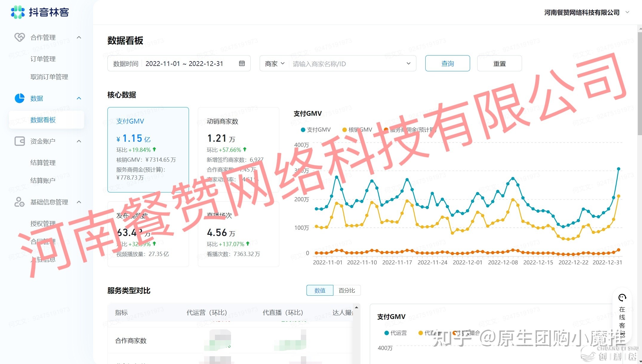Screen dimensions: 642x364
Task: Click the 合作管理 heart icon
Action: pyautogui.click(x=20, y=37)
